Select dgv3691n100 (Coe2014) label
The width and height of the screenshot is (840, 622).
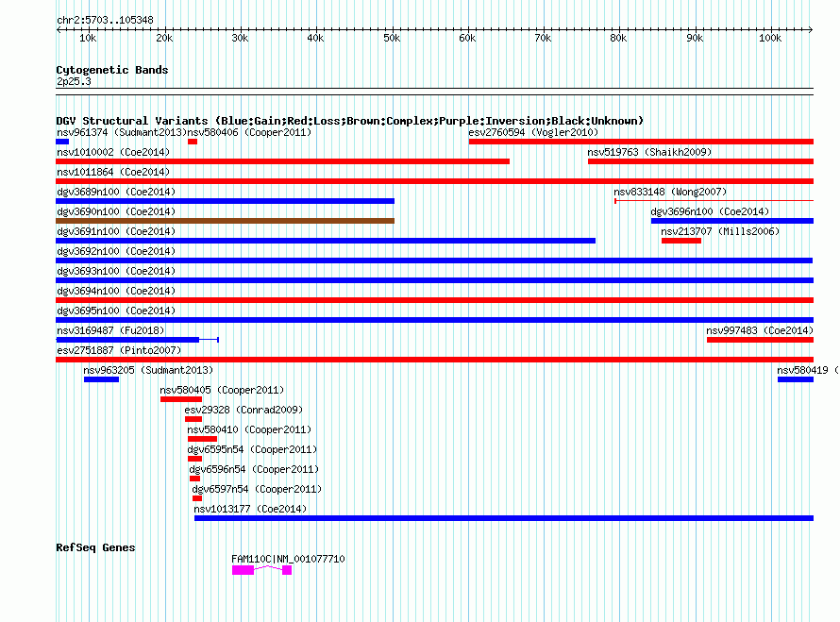pyautogui.click(x=116, y=231)
